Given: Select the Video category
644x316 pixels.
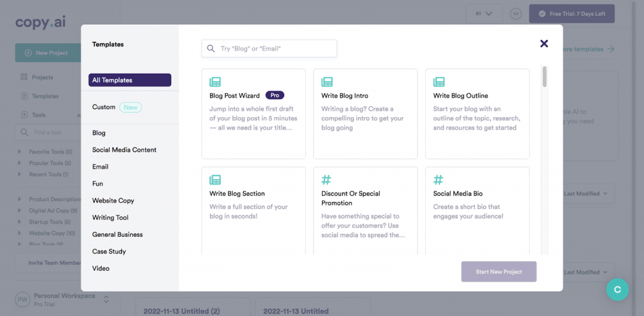Looking at the screenshot, I should point(101,268).
